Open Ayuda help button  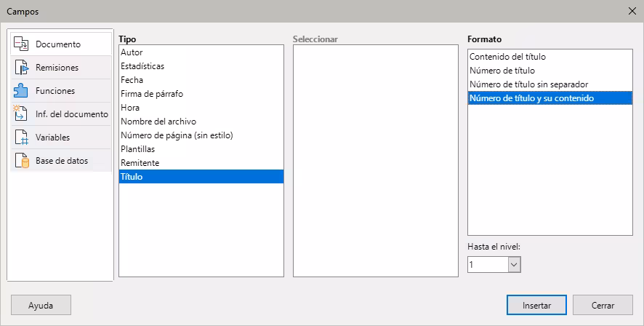41,306
